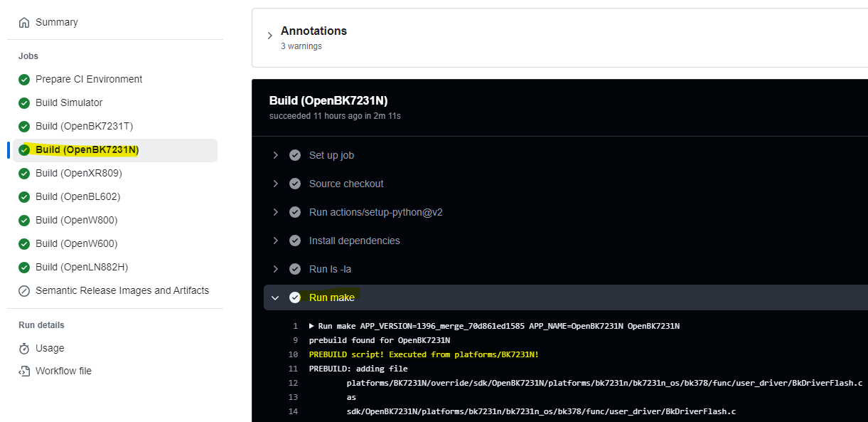Viewport: 868px width, 422px height.
Task: Click success check icon beside Source checkout
Action: 295,184
